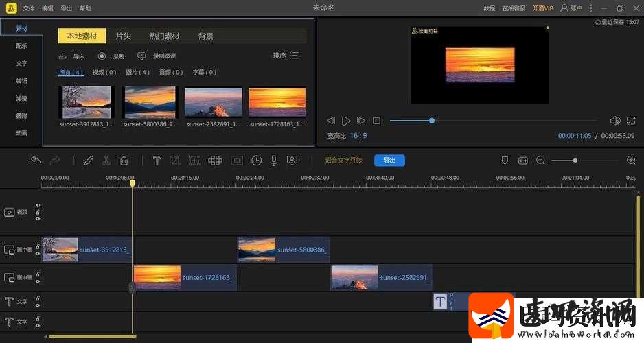Hide the 画中画 track containing sunset-3912813
Viewport: 644px width, 343px height.
click(x=38, y=253)
